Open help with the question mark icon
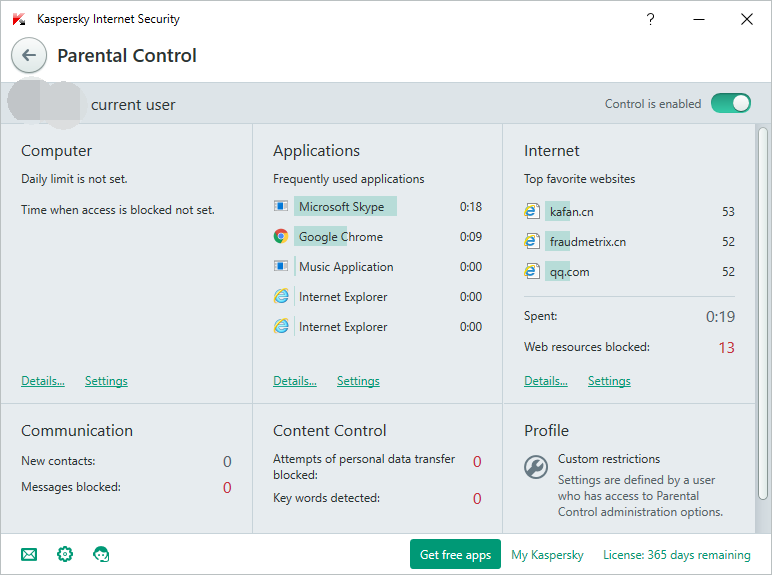The height and width of the screenshot is (575, 772). (650, 19)
